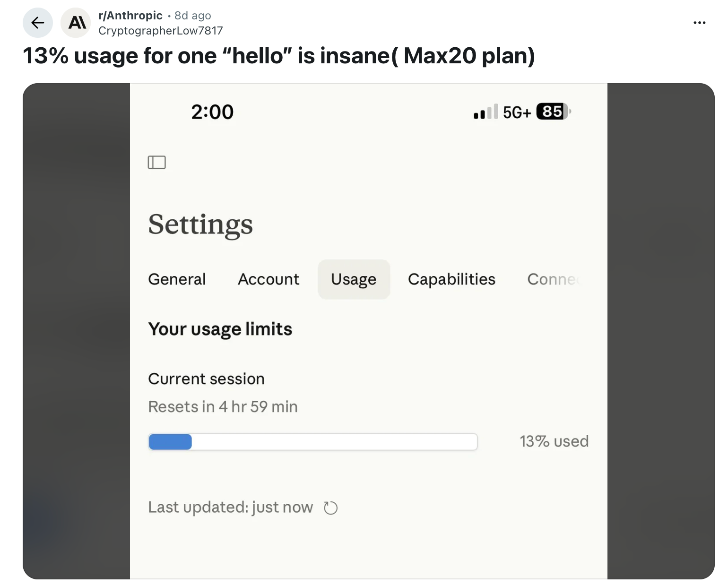Open the partially visible Connectors tab
Image resolution: width=728 pixels, height=586 pixels.
point(553,279)
